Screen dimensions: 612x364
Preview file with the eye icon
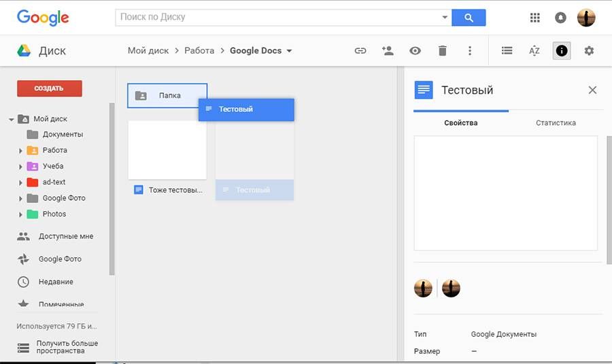(415, 51)
